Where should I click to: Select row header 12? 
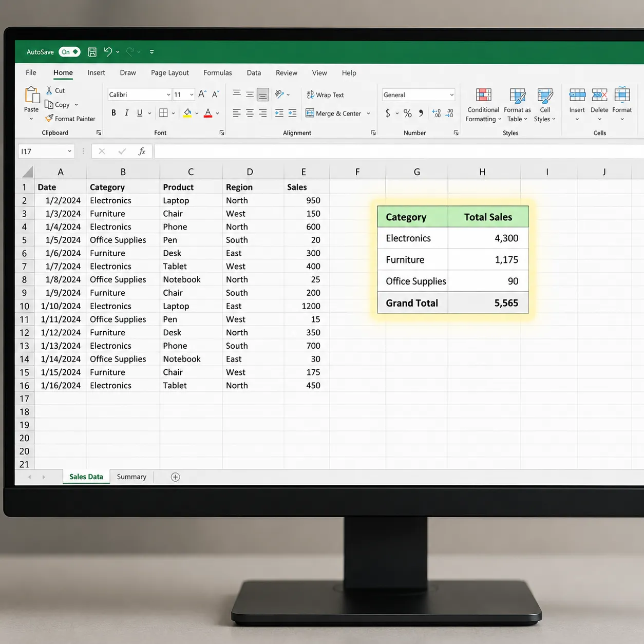point(24,333)
